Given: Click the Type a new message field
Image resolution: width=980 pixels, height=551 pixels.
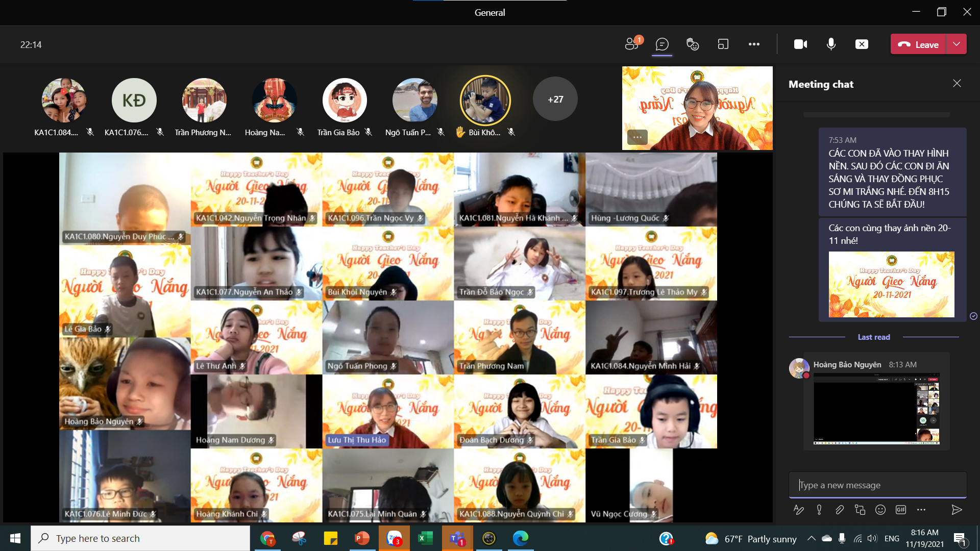Looking at the screenshot, I should [878, 485].
